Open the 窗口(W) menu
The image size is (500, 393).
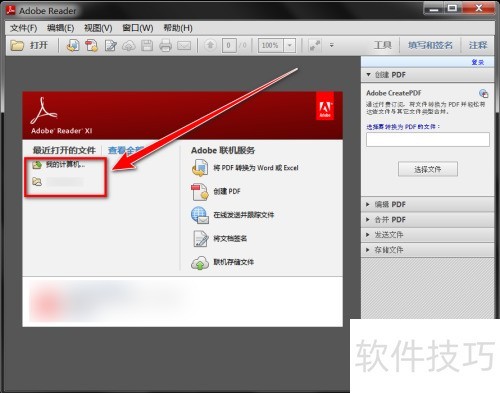(x=138, y=28)
